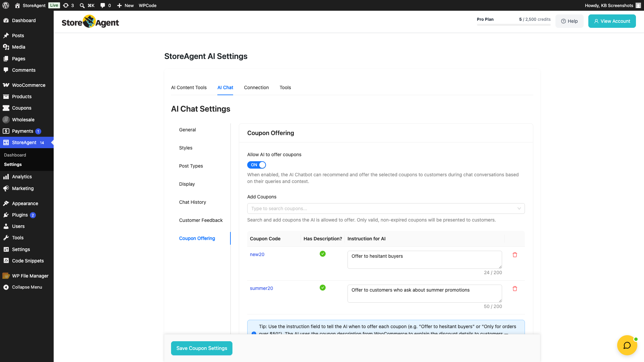This screenshot has width=644, height=362.
Task: Open the Settings sliders icon in sidebar
Action: (6, 249)
